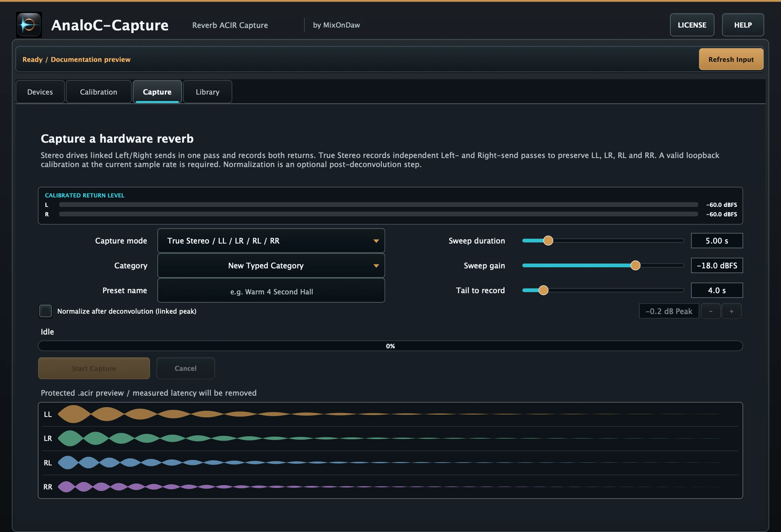Image resolution: width=781 pixels, height=532 pixels.
Task: Click the Sweep gain slider knob
Action: coord(635,265)
